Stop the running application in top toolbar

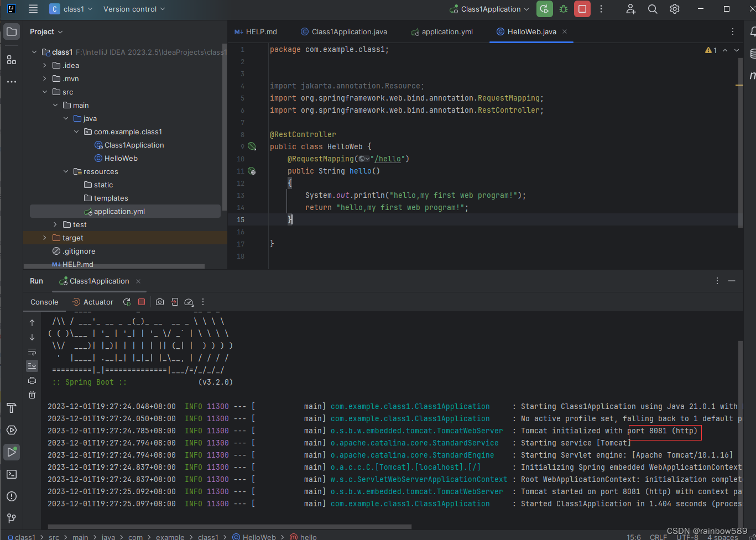point(582,9)
